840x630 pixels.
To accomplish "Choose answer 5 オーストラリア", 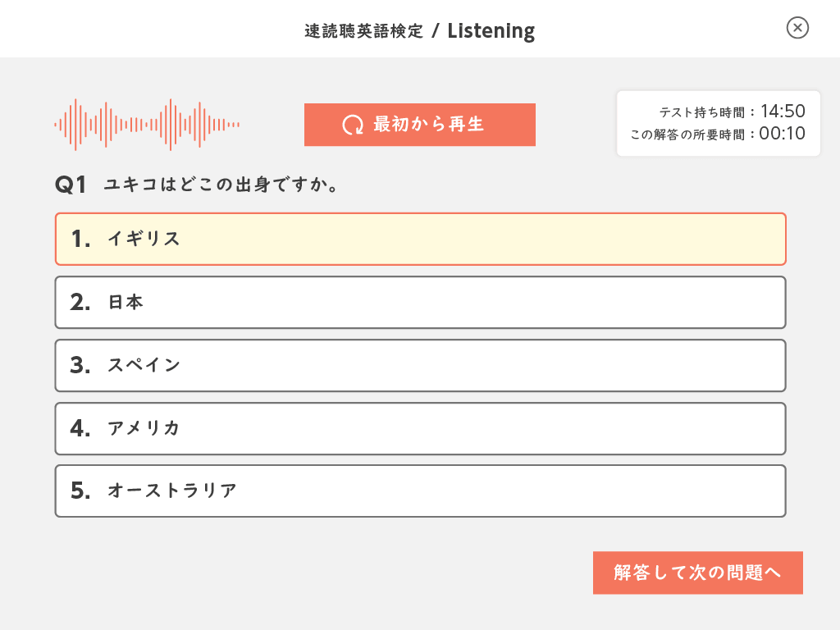I will click(421, 491).
